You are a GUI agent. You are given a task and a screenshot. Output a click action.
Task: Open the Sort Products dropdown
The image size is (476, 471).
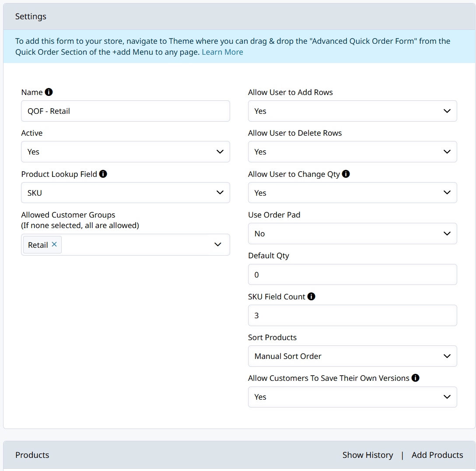pos(353,356)
